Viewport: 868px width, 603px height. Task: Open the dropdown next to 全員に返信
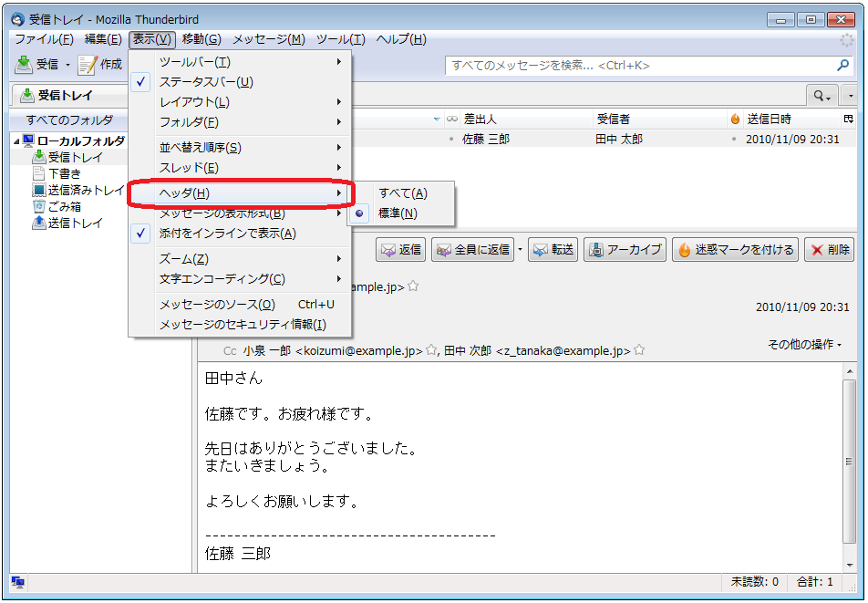click(520, 250)
